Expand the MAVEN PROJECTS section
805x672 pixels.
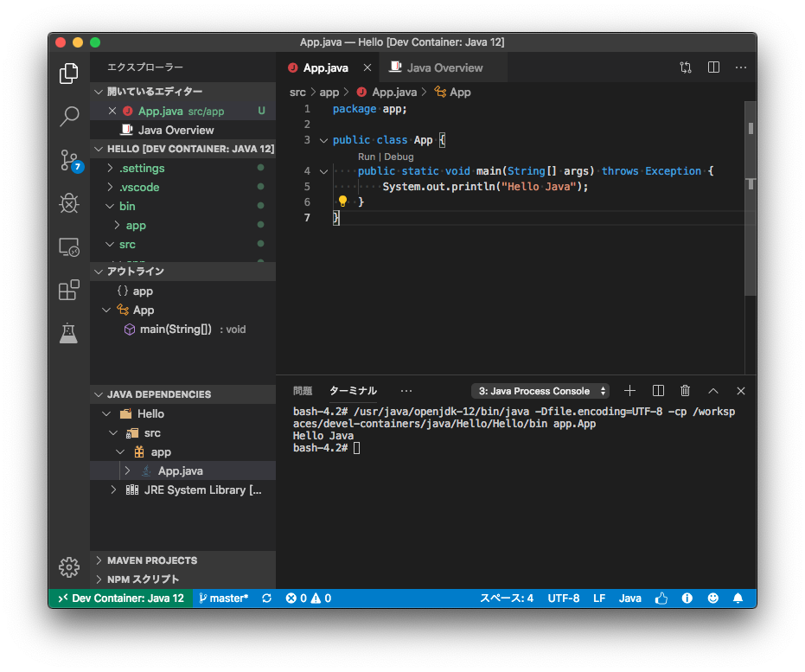[99, 560]
